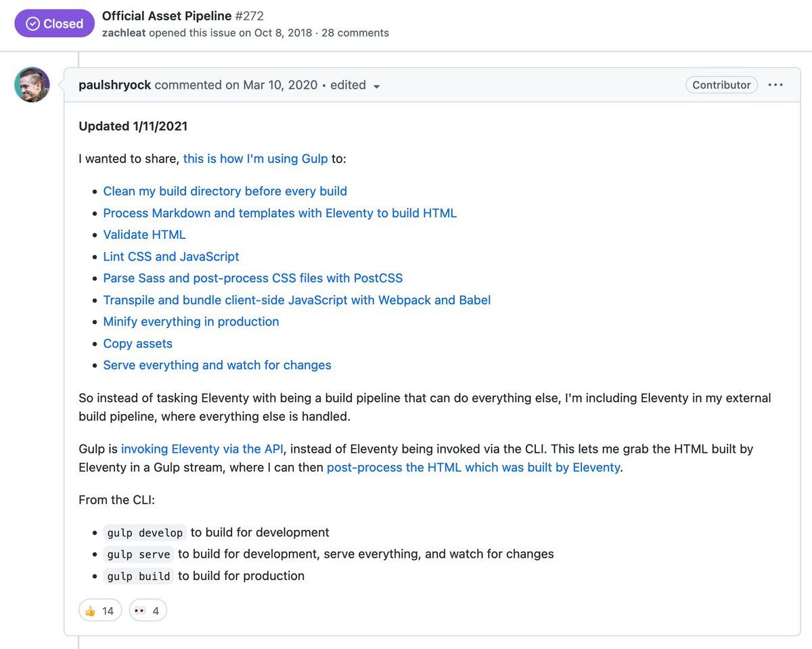The image size is (812, 649).
Task: Open 'Serve everything and watch for changes' link
Action: click(217, 365)
